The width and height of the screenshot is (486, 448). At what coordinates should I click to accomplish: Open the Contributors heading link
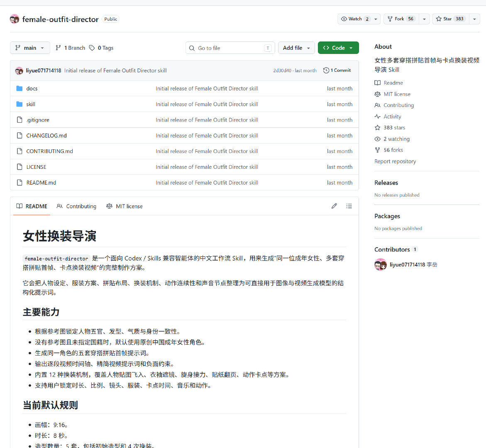pos(396,249)
